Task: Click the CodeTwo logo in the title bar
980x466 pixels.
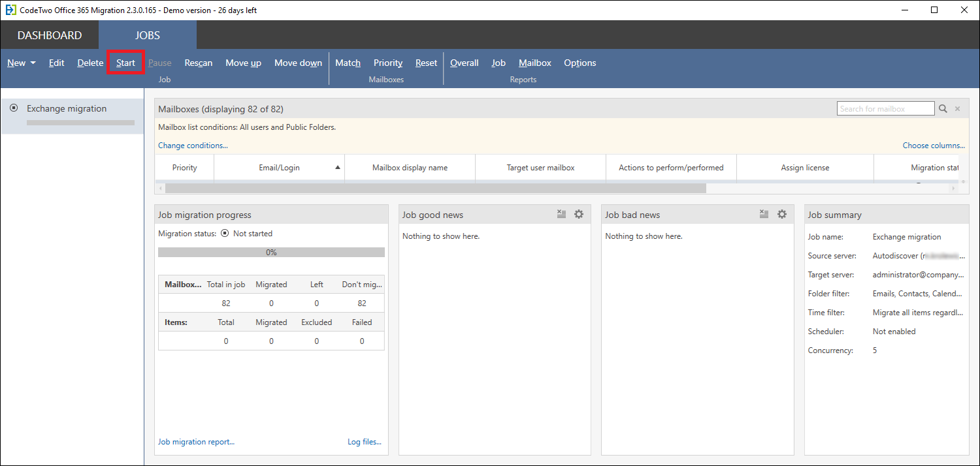Action: click(x=10, y=10)
